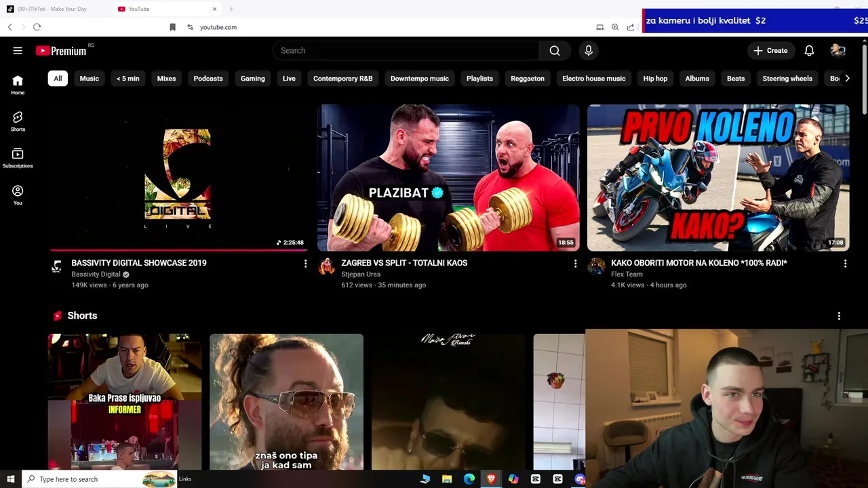Switch to the TikTok browser tab
The height and width of the screenshot is (488, 868).
click(56, 9)
